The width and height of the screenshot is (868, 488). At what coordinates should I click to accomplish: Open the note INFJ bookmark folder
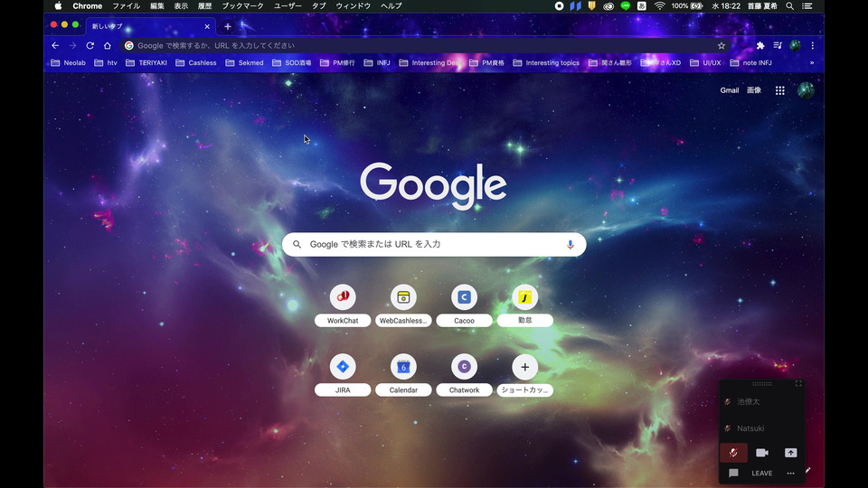(750, 63)
